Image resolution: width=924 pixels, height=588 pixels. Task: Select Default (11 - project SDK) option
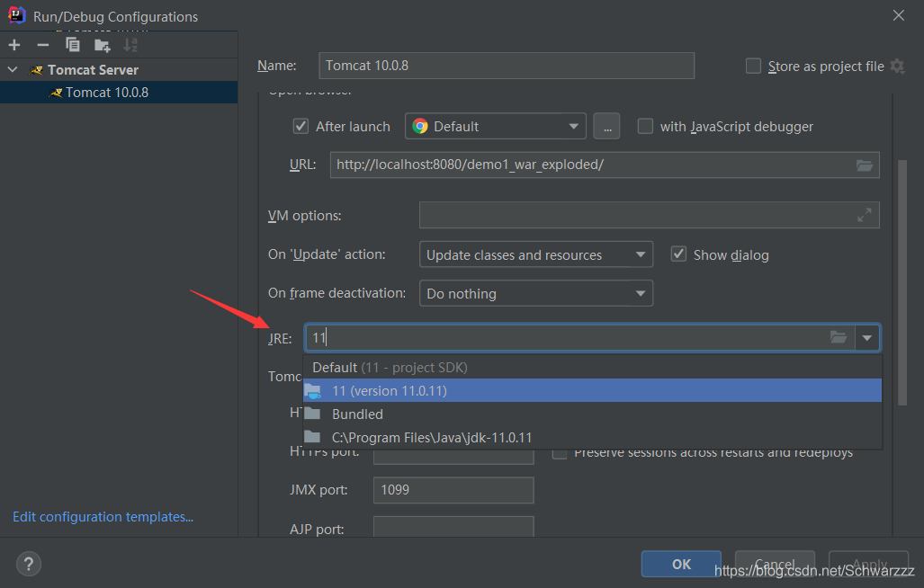click(592, 368)
